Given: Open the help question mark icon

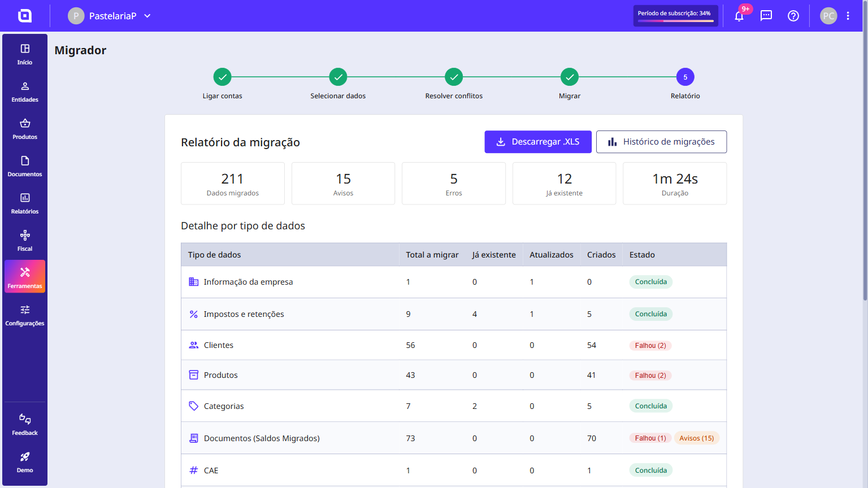Looking at the screenshot, I should tap(793, 16).
